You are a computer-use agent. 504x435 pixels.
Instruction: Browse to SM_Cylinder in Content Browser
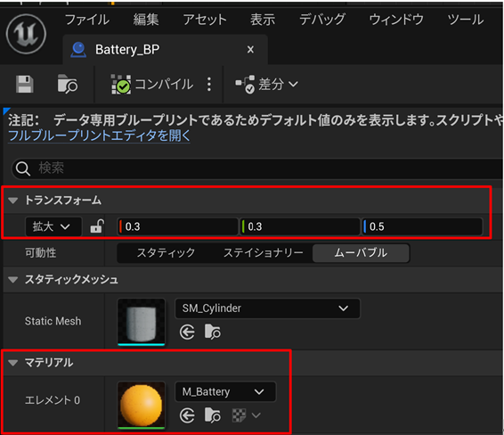[213, 332]
